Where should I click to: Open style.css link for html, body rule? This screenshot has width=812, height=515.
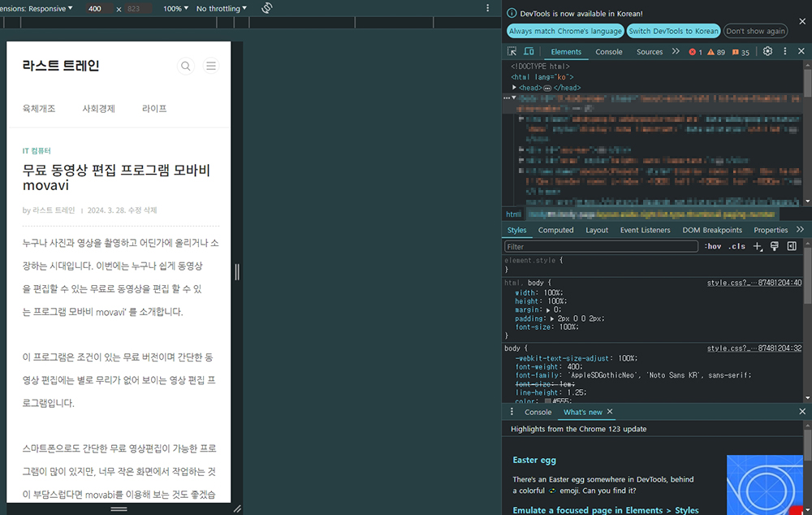point(754,283)
